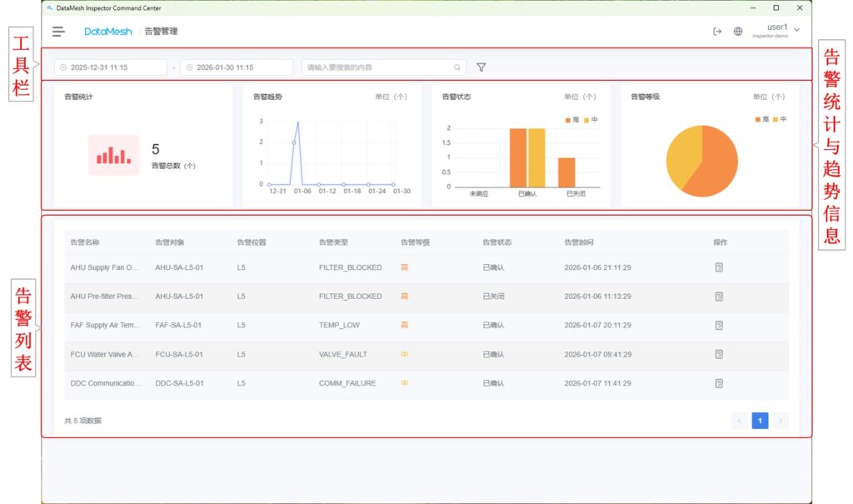The height and width of the screenshot is (504, 853).
Task: Expand the user1 account dropdown
Action: point(797,31)
